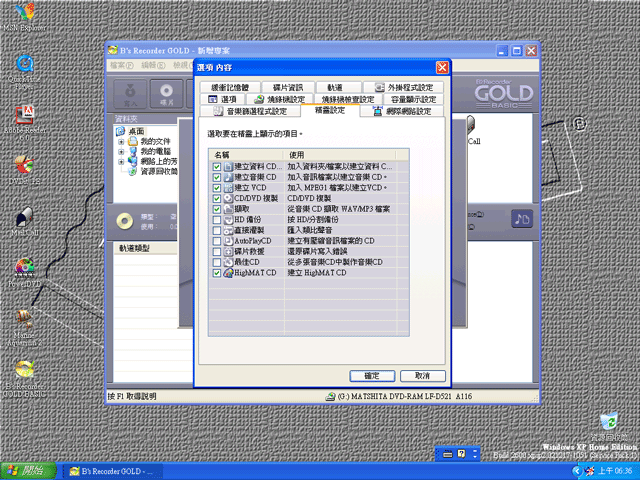Switch to the 碟片資訊 tab

288,87
